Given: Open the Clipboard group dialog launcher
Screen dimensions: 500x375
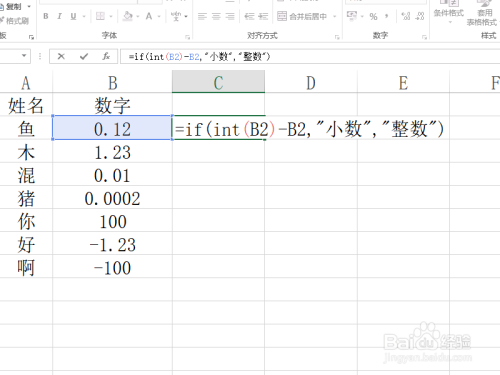Looking at the screenshot, I should [31, 37].
